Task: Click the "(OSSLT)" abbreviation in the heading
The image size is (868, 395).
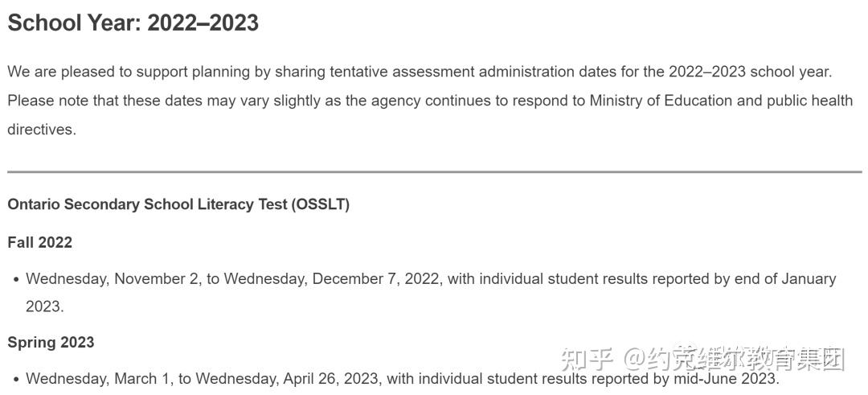Action: tap(321, 204)
